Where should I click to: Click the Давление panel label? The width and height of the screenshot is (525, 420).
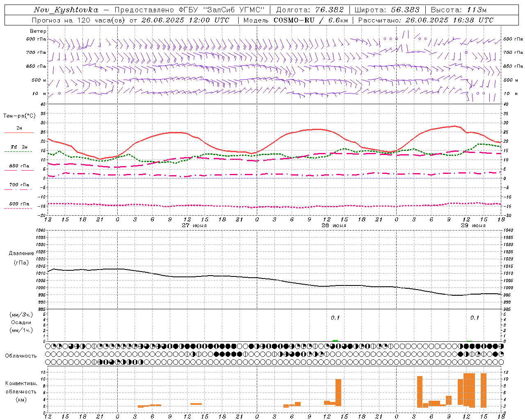pyautogui.click(x=21, y=253)
